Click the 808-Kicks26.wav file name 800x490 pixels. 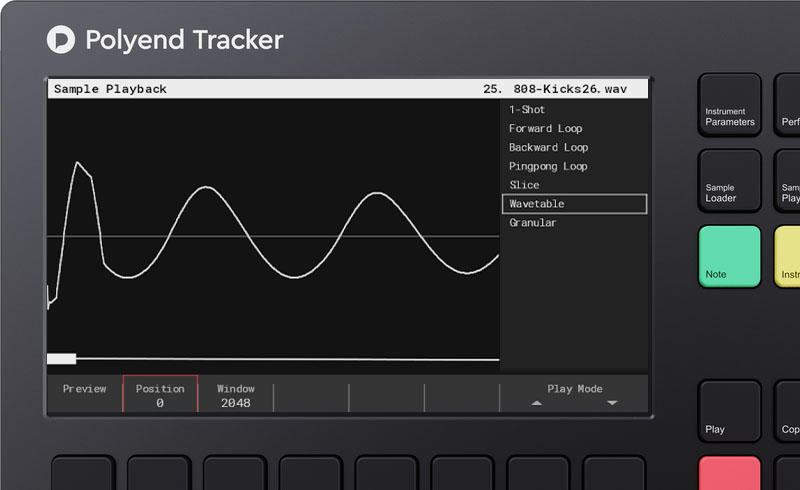click(570, 89)
